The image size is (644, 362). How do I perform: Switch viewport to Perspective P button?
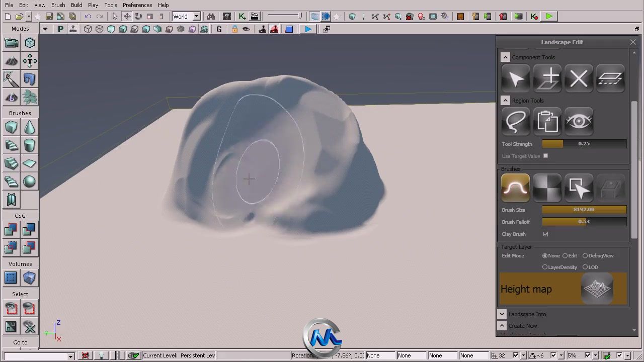pyautogui.click(x=61, y=29)
